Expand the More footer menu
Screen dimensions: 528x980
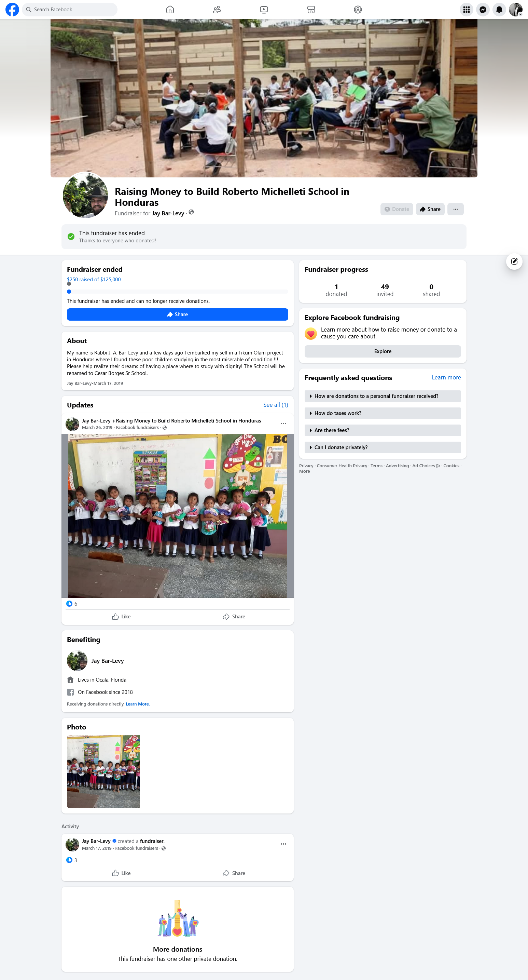305,471
